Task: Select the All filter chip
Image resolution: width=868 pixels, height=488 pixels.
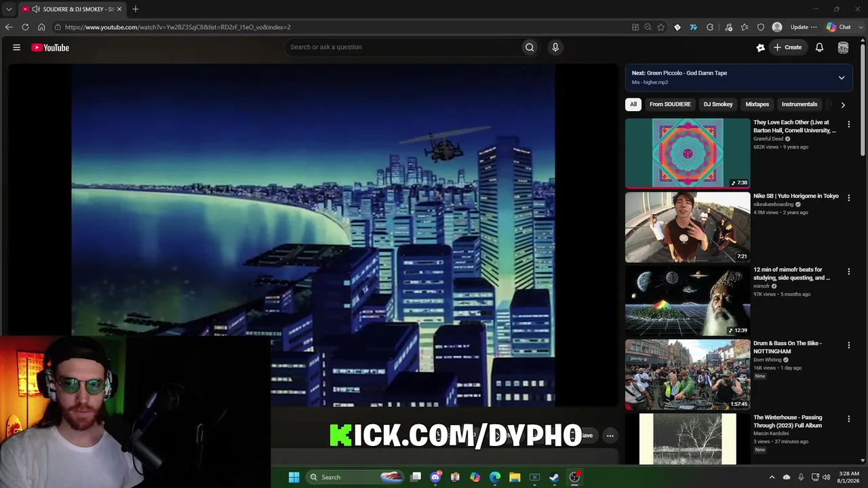Action: click(x=633, y=104)
